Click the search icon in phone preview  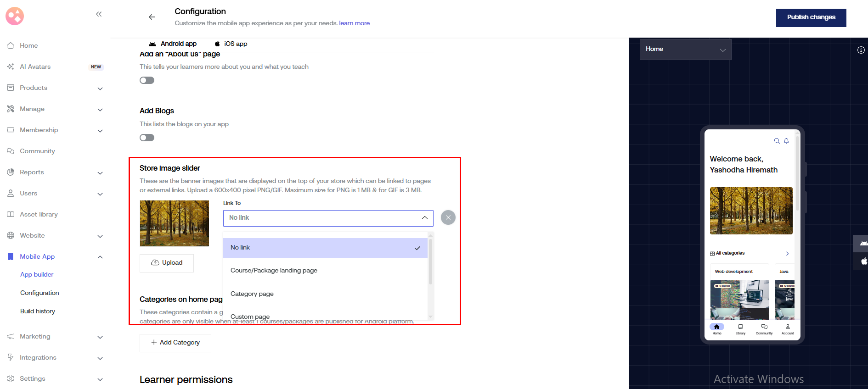(x=777, y=141)
